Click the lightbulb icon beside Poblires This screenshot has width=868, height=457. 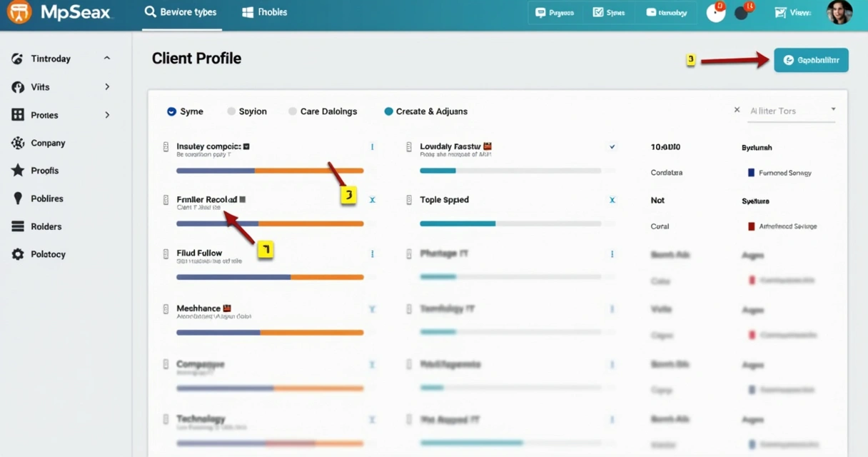tap(18, 199)
